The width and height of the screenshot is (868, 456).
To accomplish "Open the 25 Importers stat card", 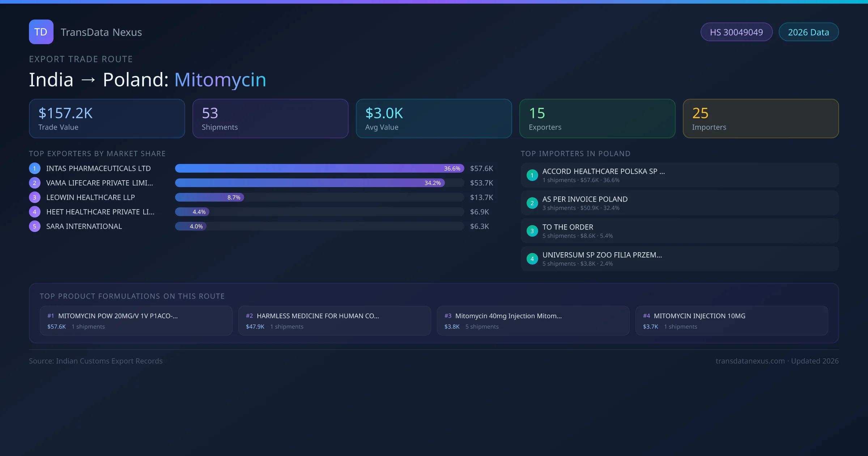I will point(761,118).
